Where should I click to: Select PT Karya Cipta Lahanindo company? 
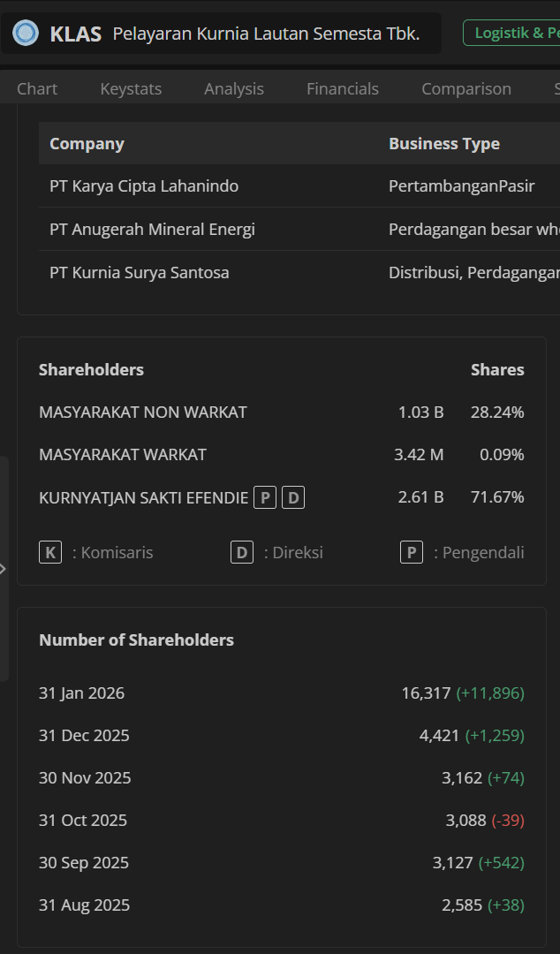point(144,185)
